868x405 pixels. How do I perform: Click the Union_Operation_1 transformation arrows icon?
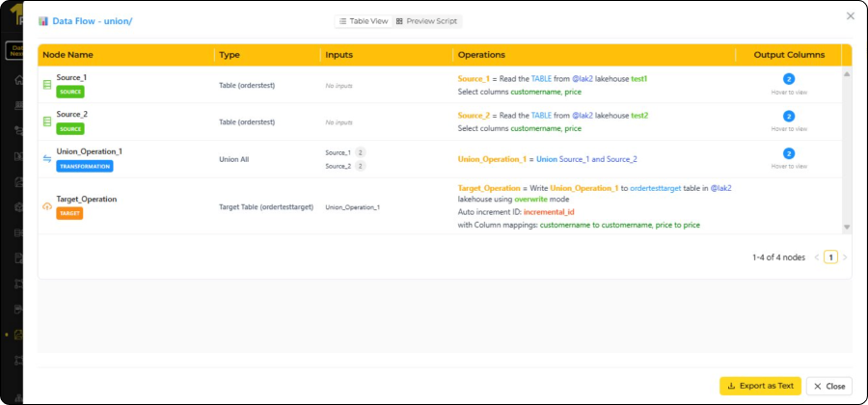pyautogui.click(x=47, y=159)
